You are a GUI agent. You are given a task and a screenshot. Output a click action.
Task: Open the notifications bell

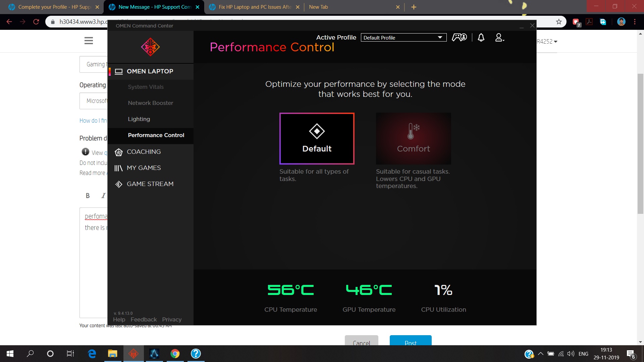(481, 38)
